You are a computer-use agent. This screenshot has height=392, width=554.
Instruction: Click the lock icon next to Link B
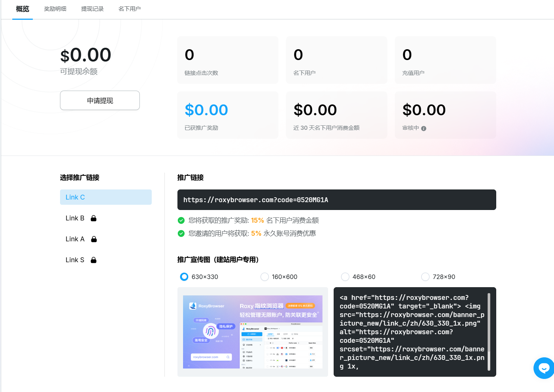coord(94,218)
